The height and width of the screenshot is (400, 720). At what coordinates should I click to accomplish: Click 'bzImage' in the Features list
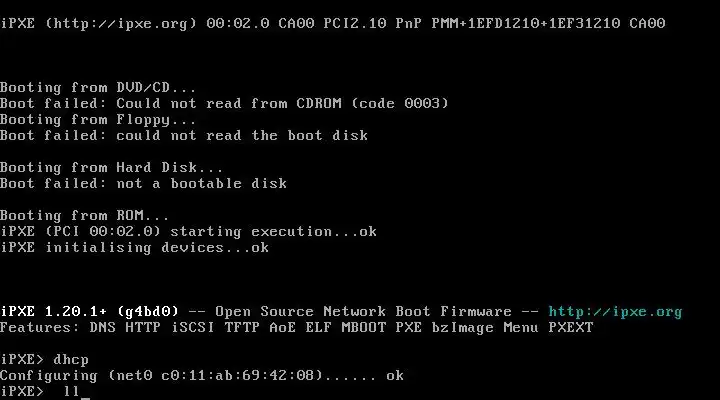tap(462, 327)
